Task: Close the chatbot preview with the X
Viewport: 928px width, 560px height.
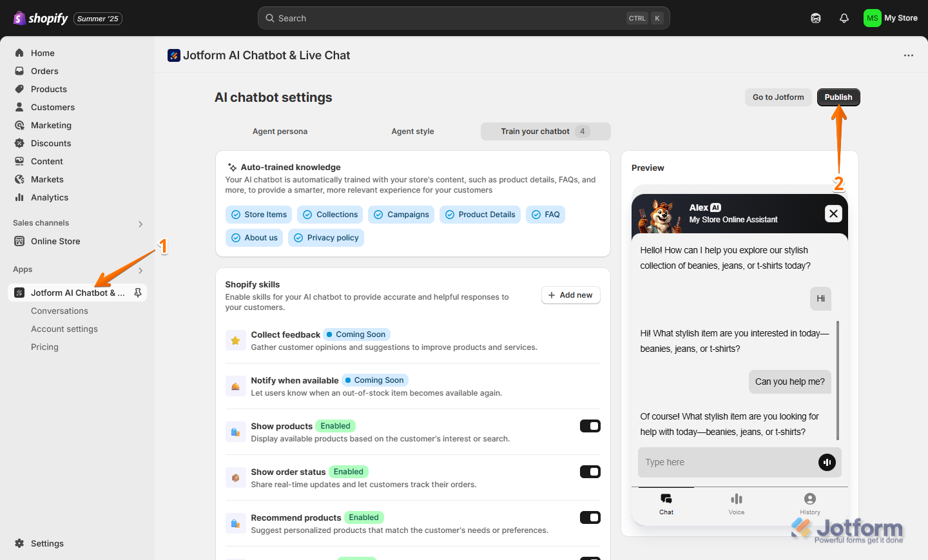Action: (x=833, y=213)
